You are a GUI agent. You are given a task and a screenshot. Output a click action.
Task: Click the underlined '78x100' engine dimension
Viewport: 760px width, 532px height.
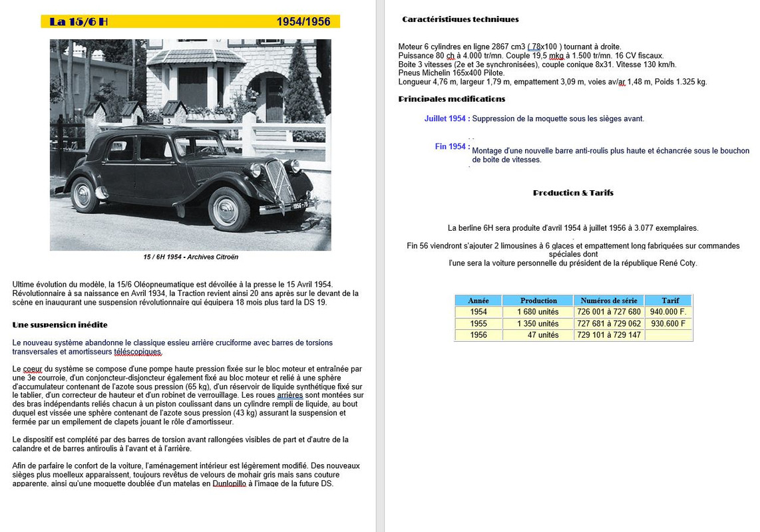[x=542, y=47]
